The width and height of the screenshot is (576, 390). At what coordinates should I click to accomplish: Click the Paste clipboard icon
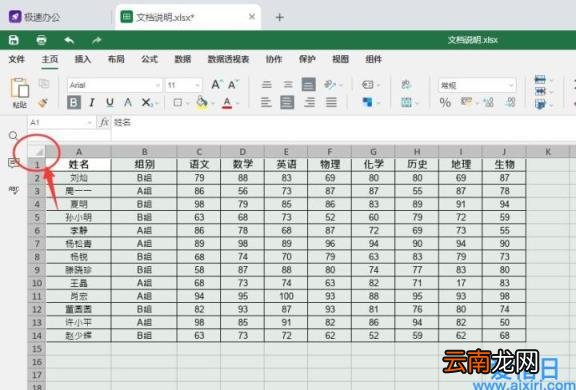pos(19,89)
